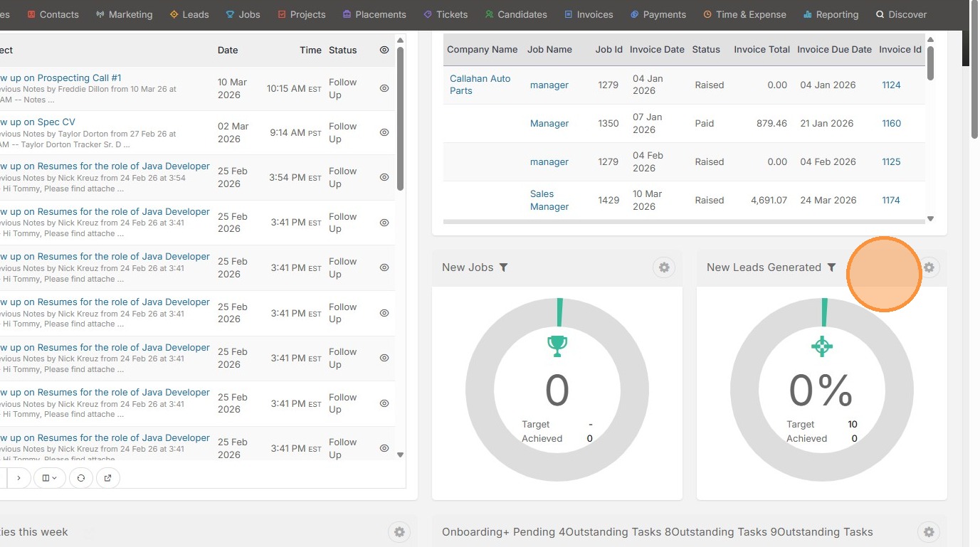
Task: Sort invoices by Job Id
Action: 609,49
